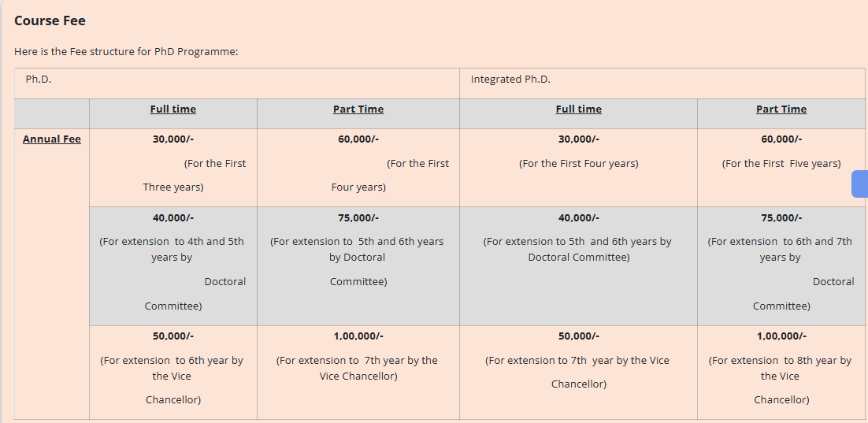Click the Ph.D. full time 30,000/- fee
The width and height of the screenshot is (868, 423).
click(x=172, y=139)
